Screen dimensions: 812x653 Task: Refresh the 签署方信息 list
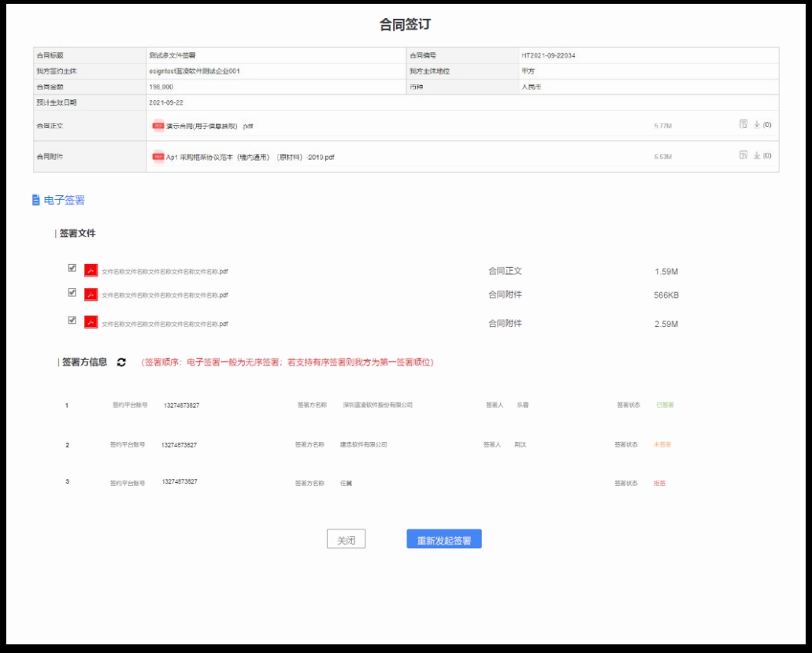pyautogui.click(x=121, y=362)
